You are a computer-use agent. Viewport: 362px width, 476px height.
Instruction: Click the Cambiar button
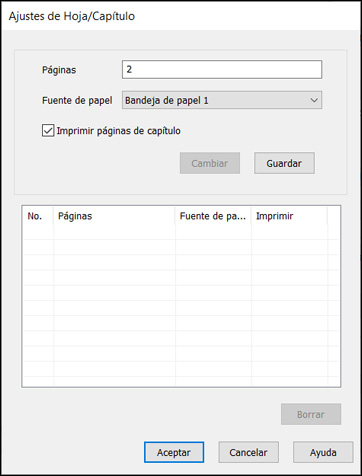click(x=210, y=163)
